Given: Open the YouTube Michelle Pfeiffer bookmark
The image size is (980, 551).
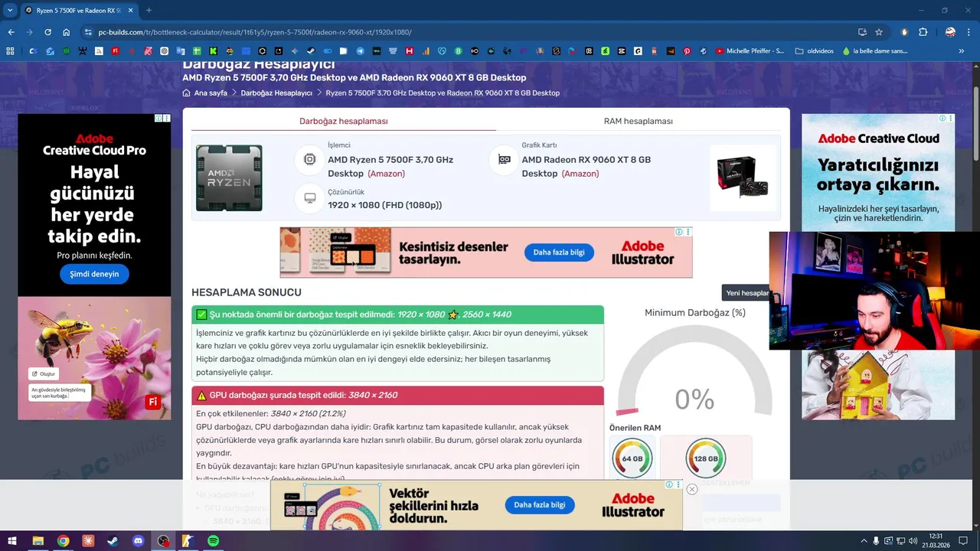Looking at the screenshot, I should [x=750, y=51].
